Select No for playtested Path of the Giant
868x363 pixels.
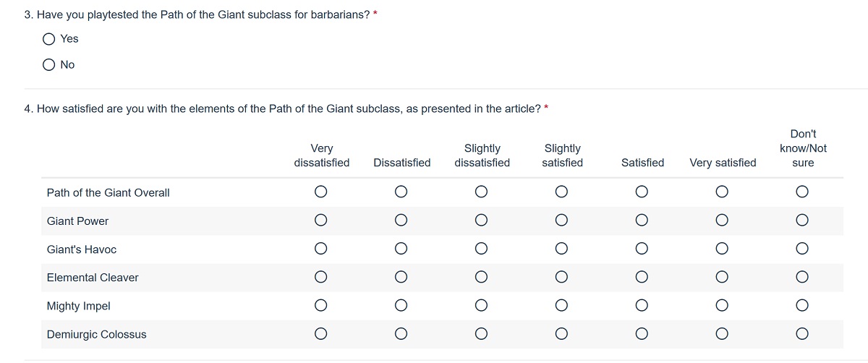coord(49,64)
